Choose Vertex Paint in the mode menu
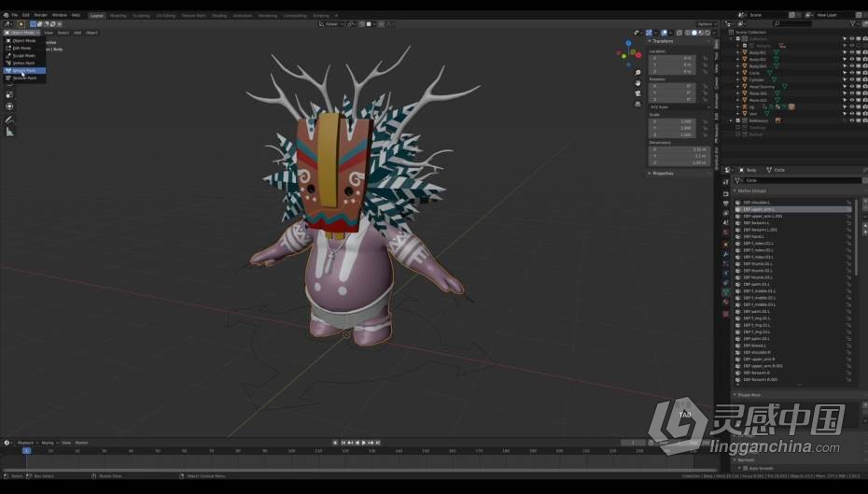 pyautogui.click(x=24, y=63)
